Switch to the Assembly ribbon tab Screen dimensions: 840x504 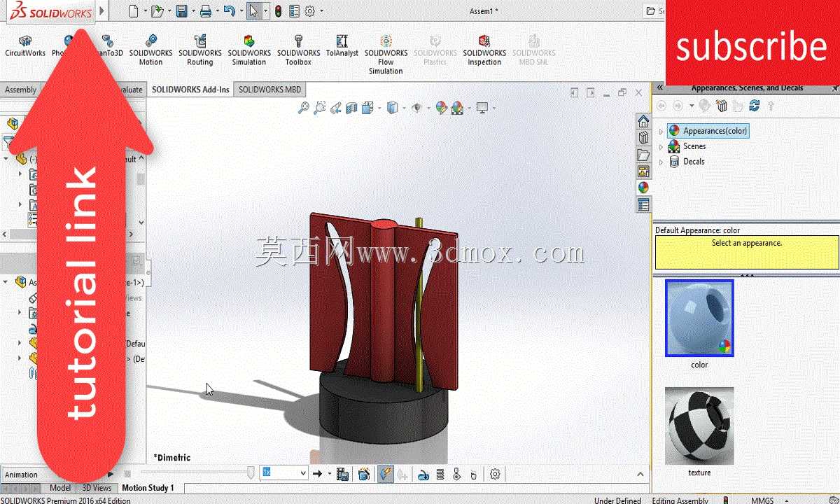[x=20, y=90]
